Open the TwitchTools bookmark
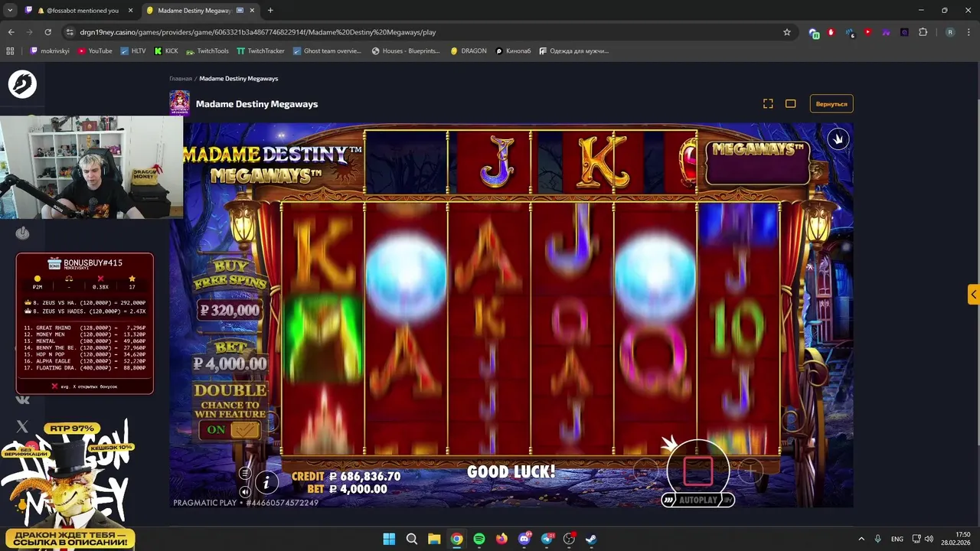980x551 pixels. tap(207, 51)
